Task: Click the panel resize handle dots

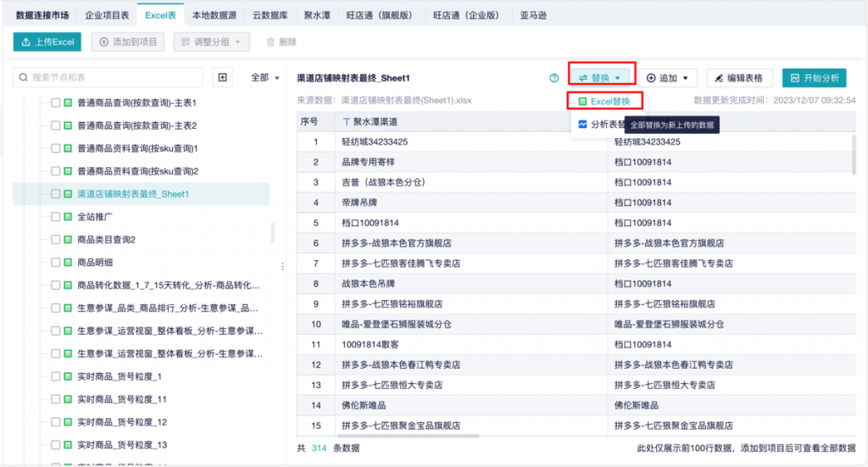Action: tap(282, 266)
